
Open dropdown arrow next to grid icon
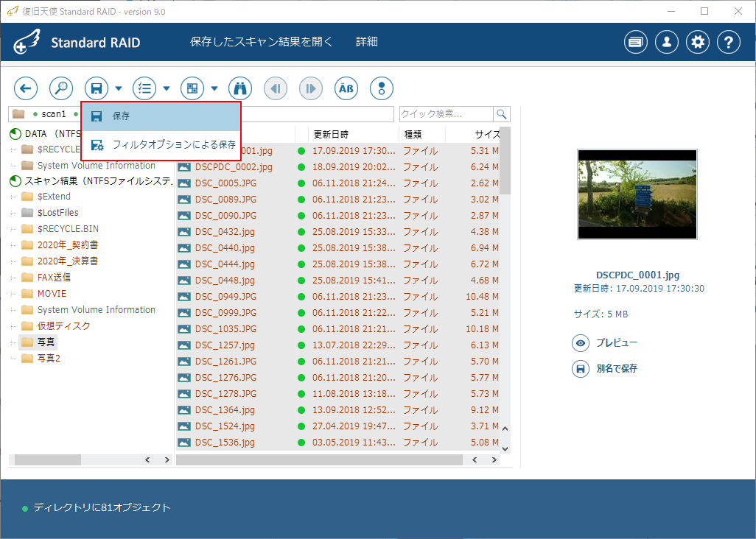pos(214,88)
